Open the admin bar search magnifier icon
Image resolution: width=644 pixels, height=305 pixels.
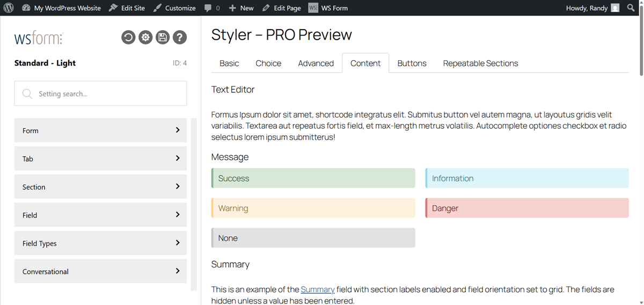(x=631, y=8)
